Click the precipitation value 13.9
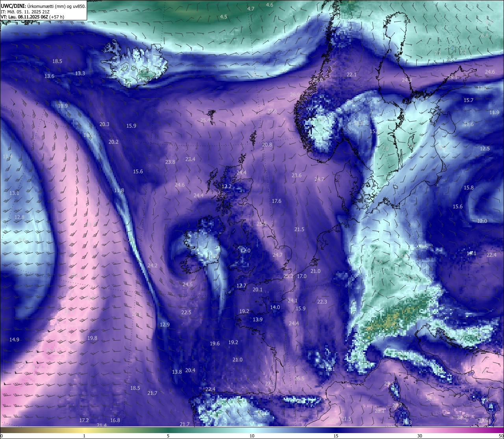Screen dimensions: 504x439 click(258, 319)
